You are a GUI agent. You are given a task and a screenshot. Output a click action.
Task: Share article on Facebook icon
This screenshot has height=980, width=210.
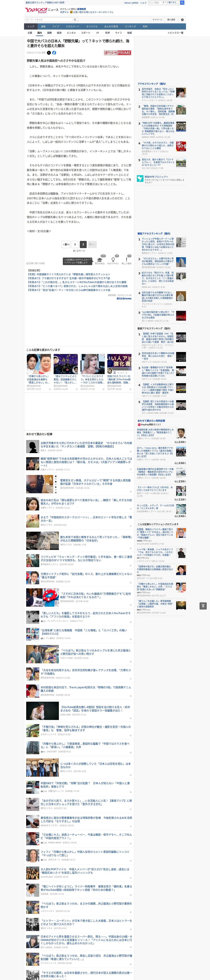[x=54, y=53]
